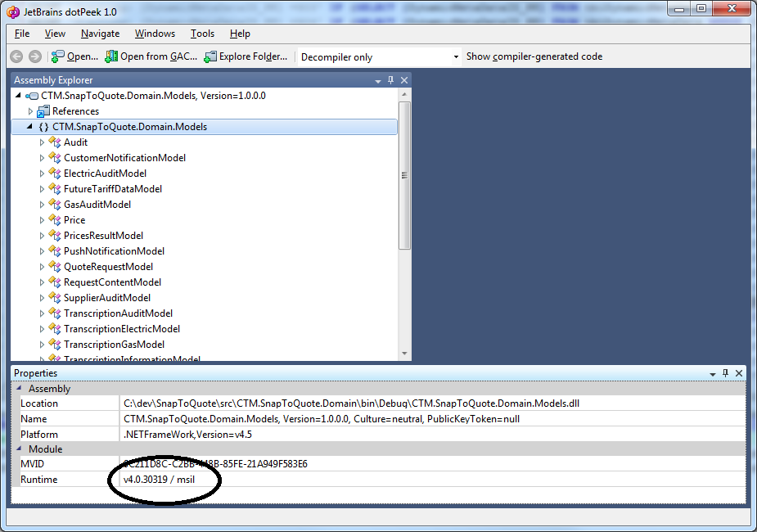Expand the CustomerNotificationModel node

click(x=42, y=158)
